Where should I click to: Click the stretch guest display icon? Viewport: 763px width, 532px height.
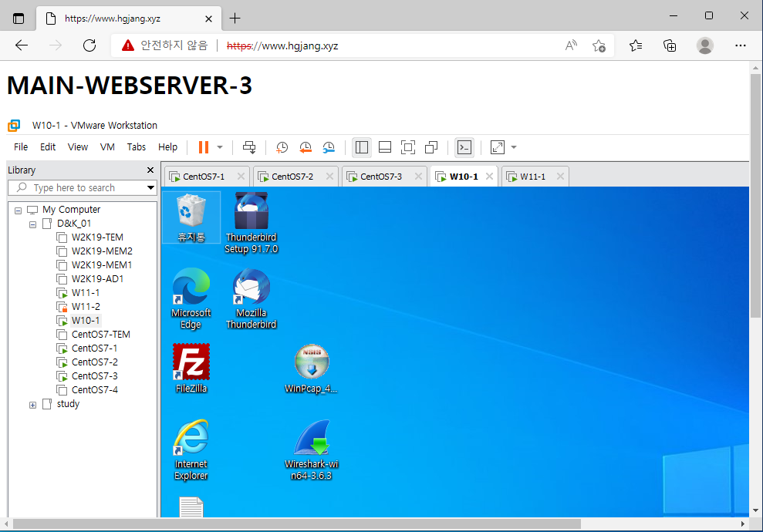pos(498,147)
